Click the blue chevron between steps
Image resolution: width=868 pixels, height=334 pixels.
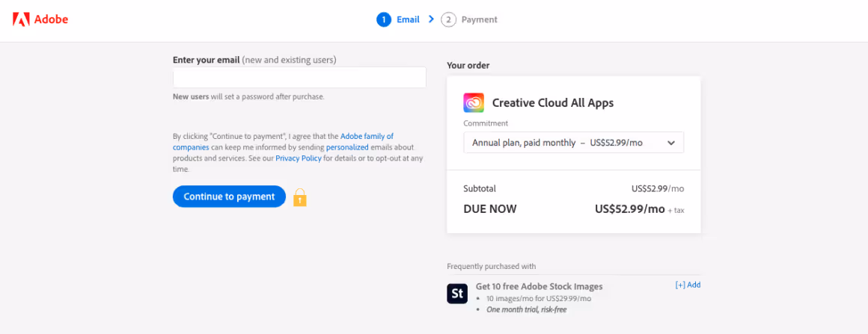pyautogui.click(x=431, y=19)
